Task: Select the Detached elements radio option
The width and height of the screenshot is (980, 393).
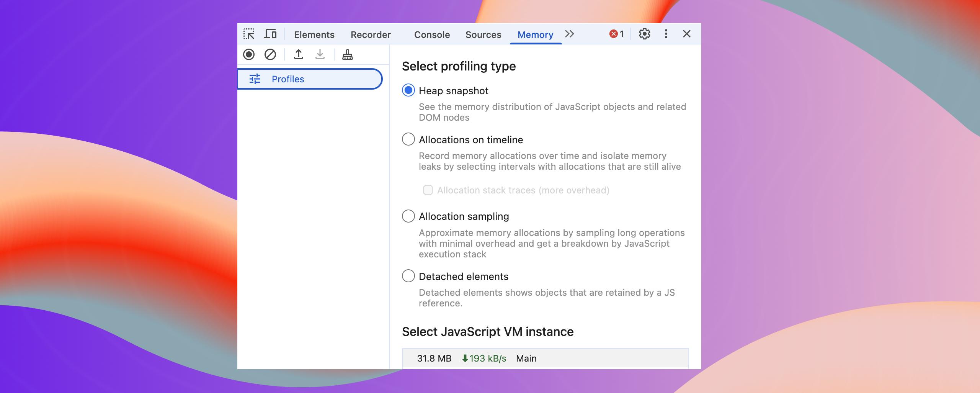Action: pyautogui.click(x=408, y=276)
